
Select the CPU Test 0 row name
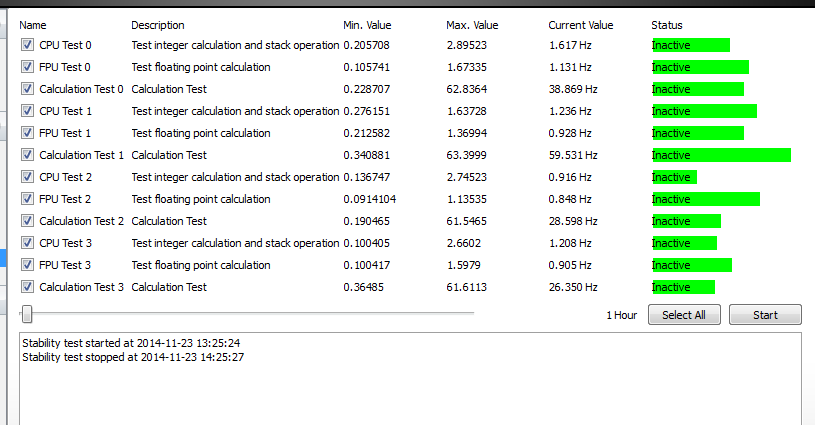click(x=65, y=45)
